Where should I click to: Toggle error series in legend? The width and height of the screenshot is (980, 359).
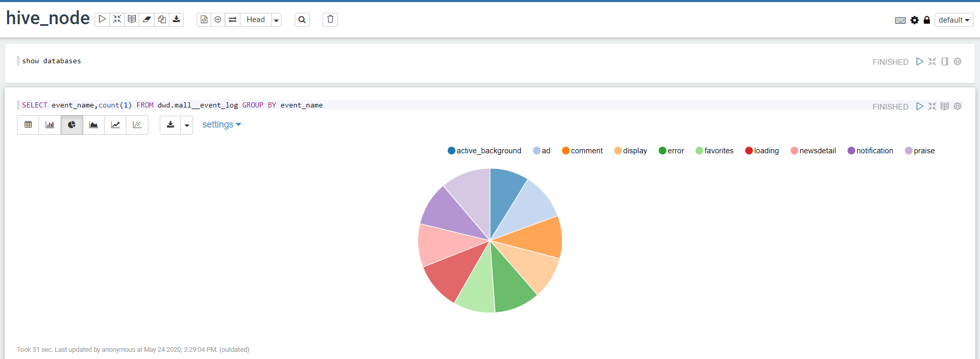pos(671,151)
